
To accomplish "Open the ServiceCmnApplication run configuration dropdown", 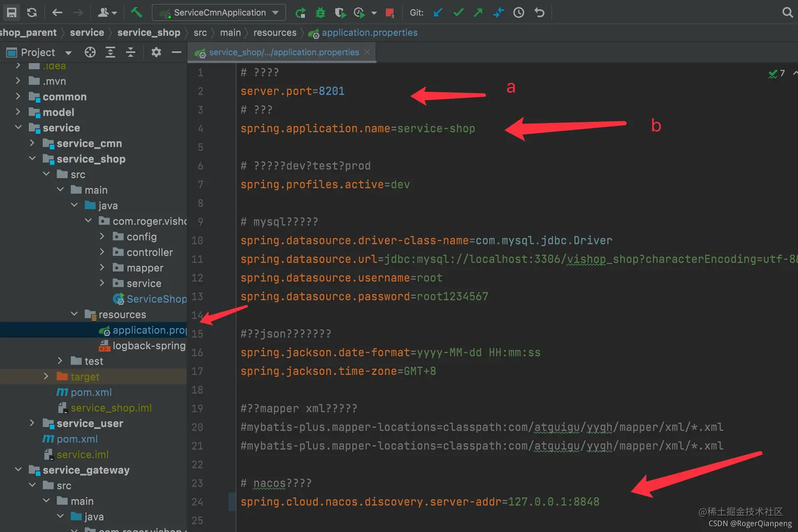I will [219, 12].
